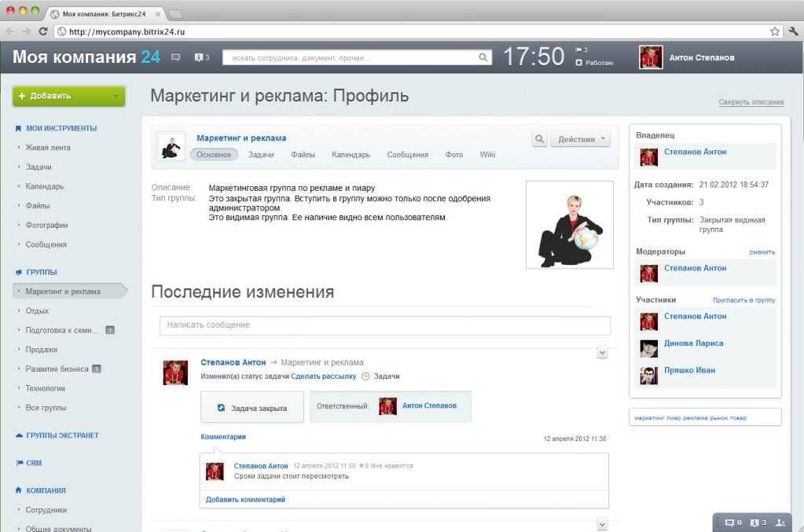Viewport: 804px width, 532px height.
Task: Toggle your work status "Работаю"
Action: pos(595,62)
